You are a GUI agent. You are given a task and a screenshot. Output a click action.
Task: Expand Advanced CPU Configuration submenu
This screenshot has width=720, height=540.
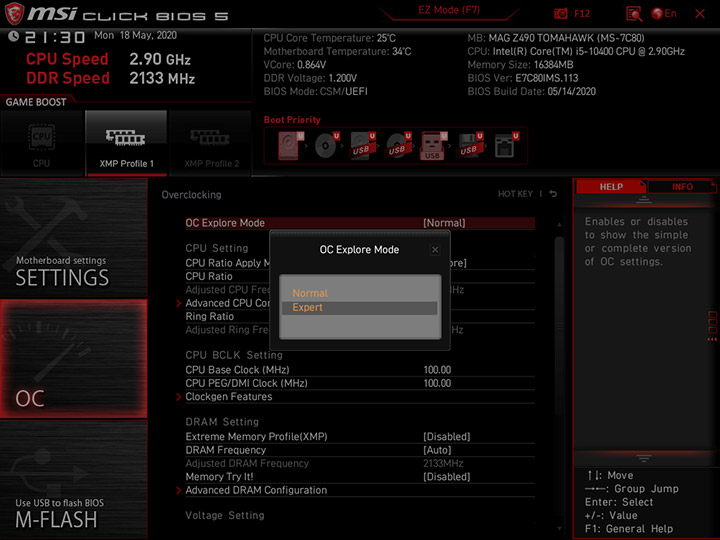click(x=227, y=303)
